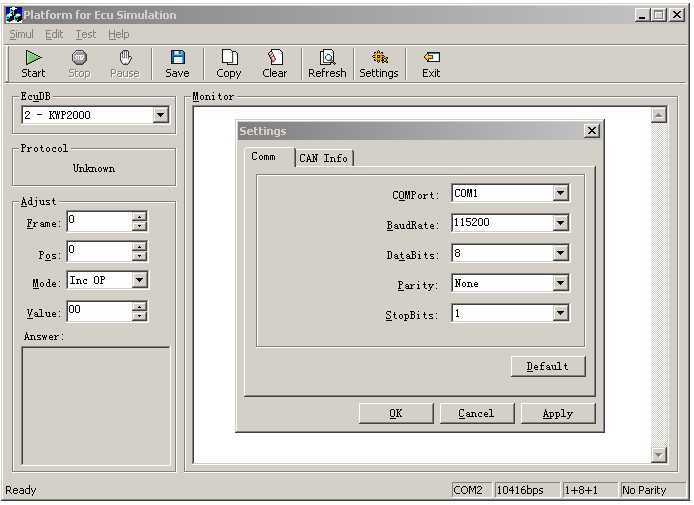Viewport: 694px width, 505px height.
Task: Expand the Parity combo box
Action: (560, 284)
